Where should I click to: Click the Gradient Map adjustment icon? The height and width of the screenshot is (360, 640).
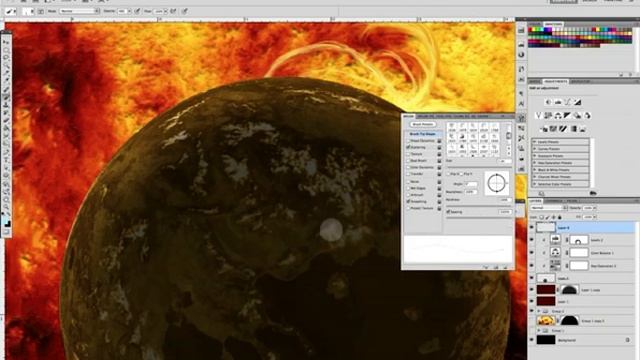[573, 129]
